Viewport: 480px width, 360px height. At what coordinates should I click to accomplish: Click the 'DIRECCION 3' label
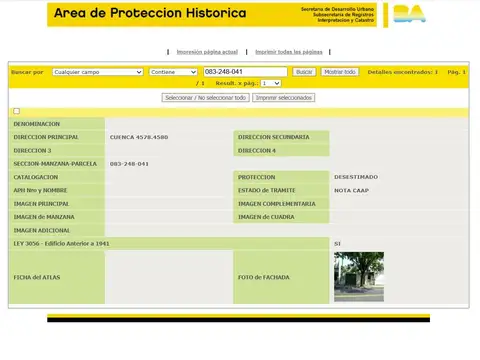(32, 151)
